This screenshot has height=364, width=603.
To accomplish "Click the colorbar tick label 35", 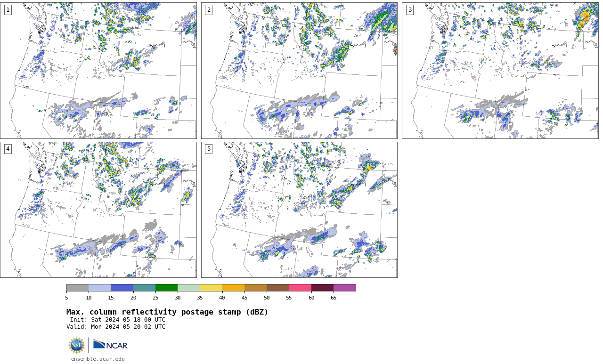I will point(200,298).
